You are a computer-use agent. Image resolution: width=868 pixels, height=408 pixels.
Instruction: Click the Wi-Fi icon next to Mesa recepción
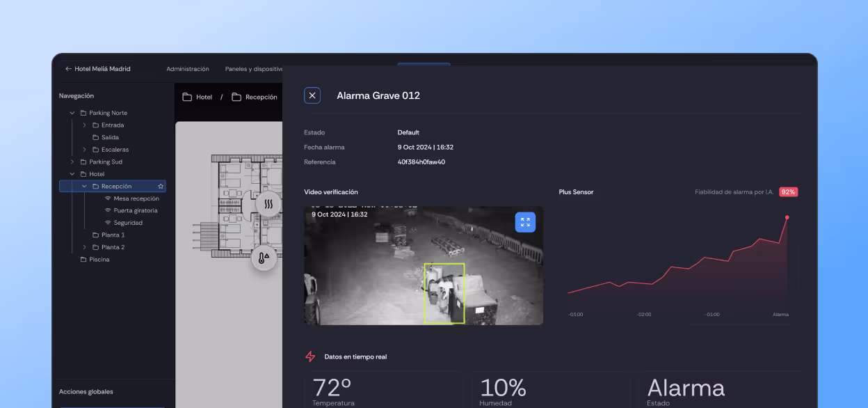pos(108,198)
